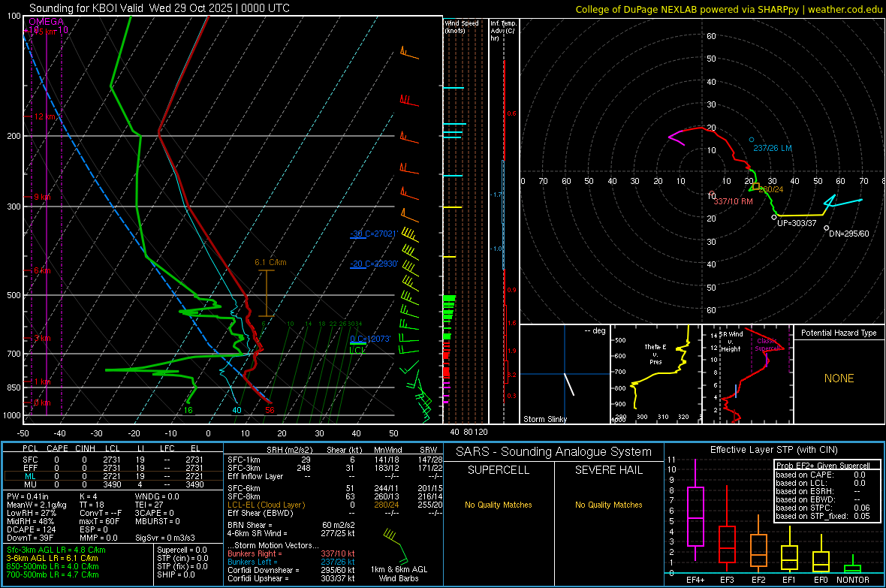Click the Supercell = 0.0 composite value
Screen dimensions: 886x588
[182, 550]
